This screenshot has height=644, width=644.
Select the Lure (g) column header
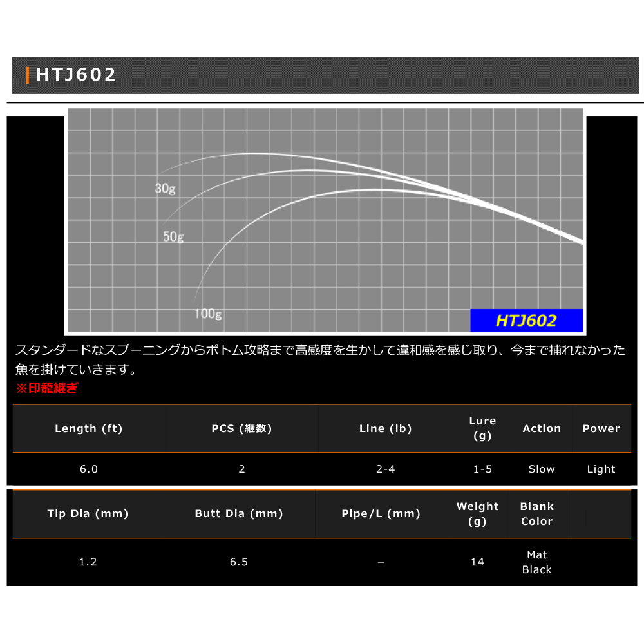click(x=482, y=428)
